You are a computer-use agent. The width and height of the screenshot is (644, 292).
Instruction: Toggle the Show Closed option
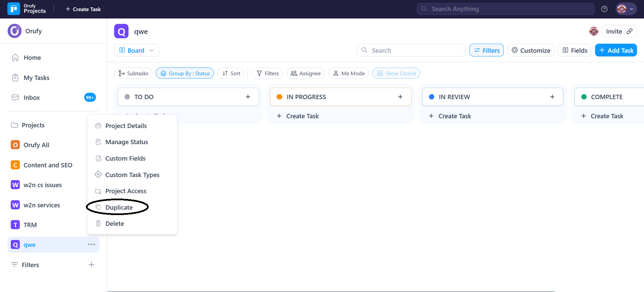tap(396, 73)
